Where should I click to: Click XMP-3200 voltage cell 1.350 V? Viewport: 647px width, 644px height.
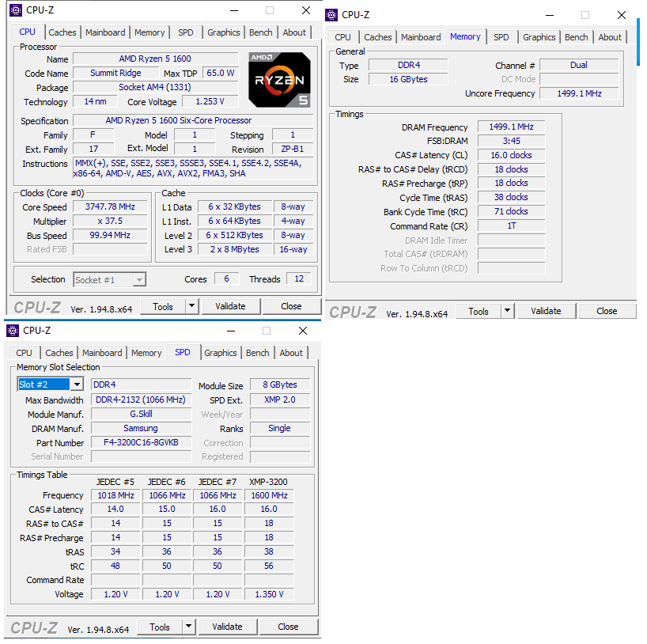(x=269, y=594)
